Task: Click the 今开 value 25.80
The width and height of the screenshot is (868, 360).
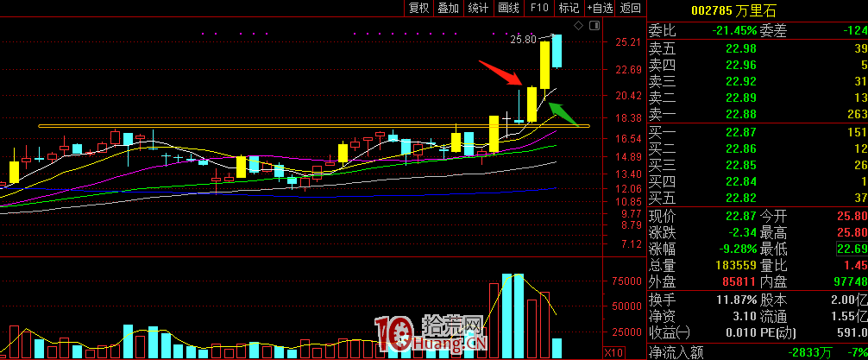Action: [852, 216]
